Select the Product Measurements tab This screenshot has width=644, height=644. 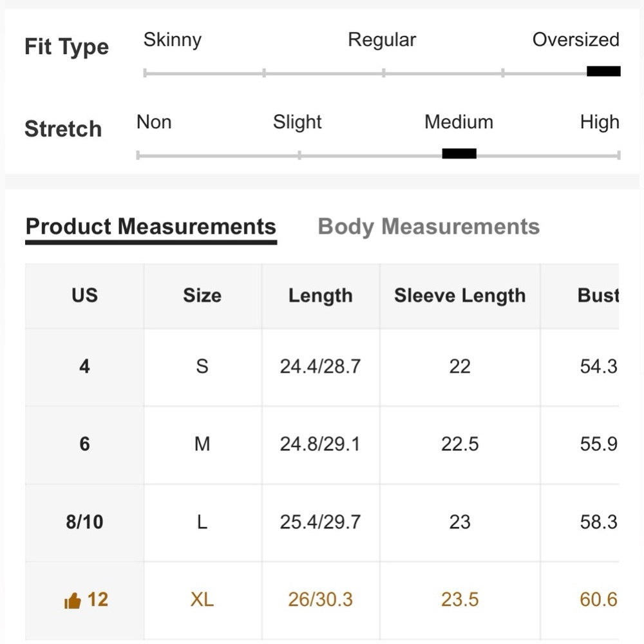tap(151, 227)
